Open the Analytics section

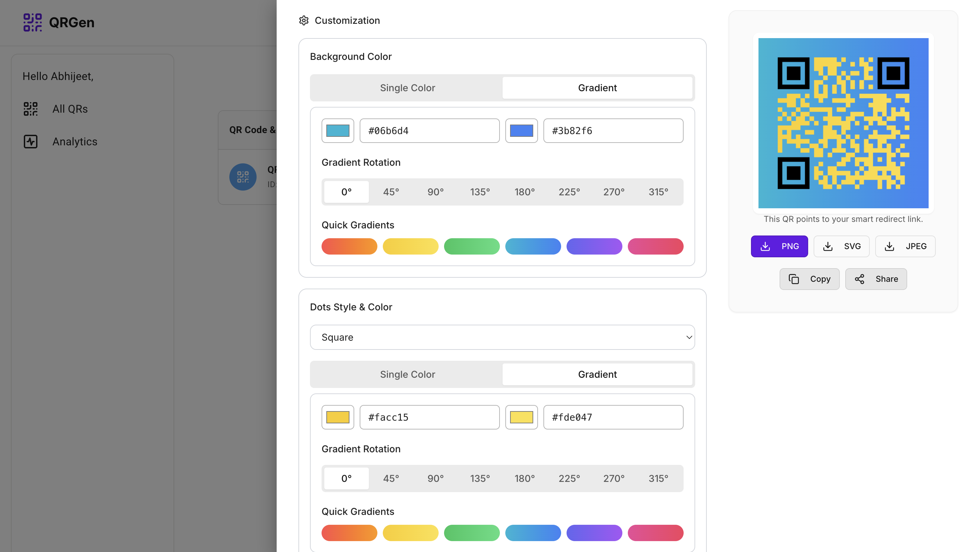click(x=75, y=141)
